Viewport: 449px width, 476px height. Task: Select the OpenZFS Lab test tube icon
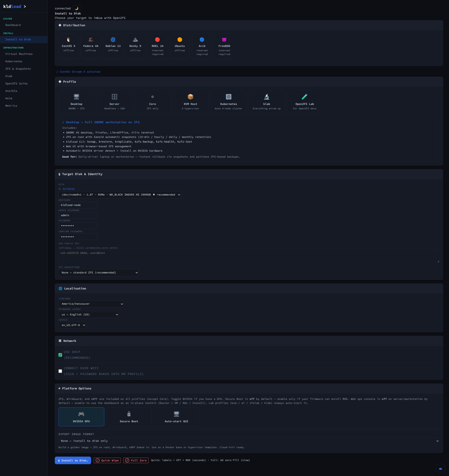[x=305, y=97]
